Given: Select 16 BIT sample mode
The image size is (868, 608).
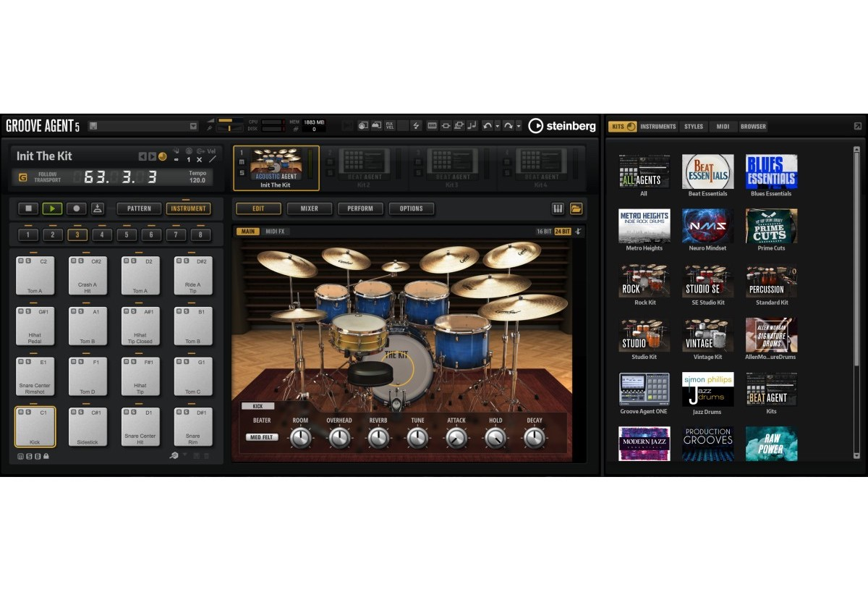Looking at the screenshot, I should click(544, 232).
